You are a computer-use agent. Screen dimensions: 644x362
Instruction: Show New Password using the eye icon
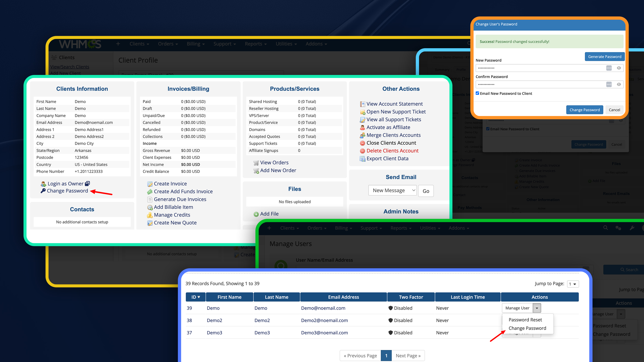coord(619,68)
